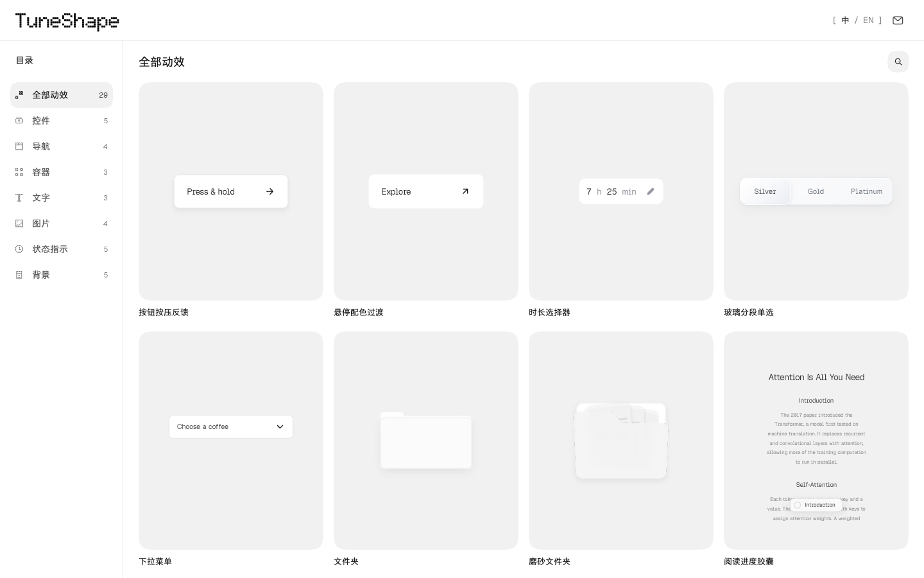Select the Gold segment option
Image resolution: width=924 pixels, height=578 pixels.
click(816, 191)
